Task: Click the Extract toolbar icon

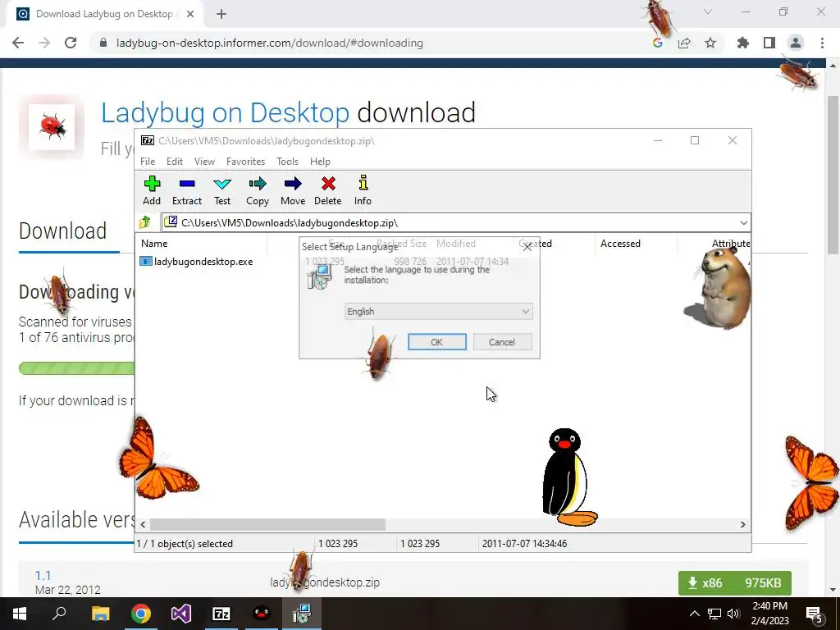Action: point(187,190)
